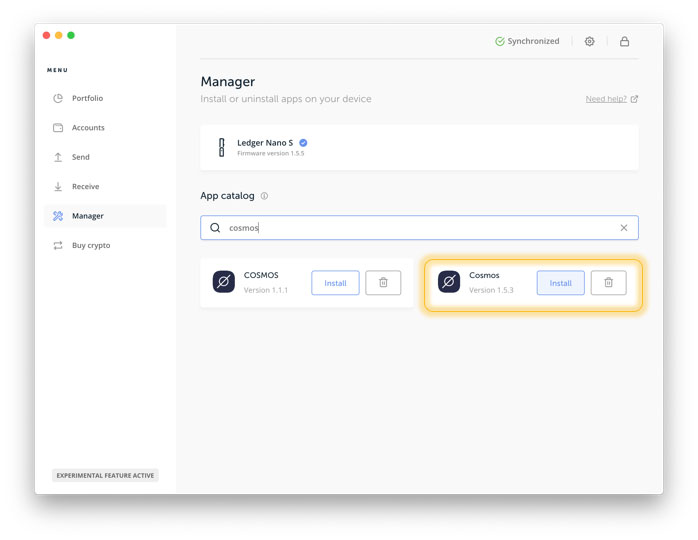Click the Receive download arrow icon
The height and width of the screenshot is (540, 698).
click(58, 187)
